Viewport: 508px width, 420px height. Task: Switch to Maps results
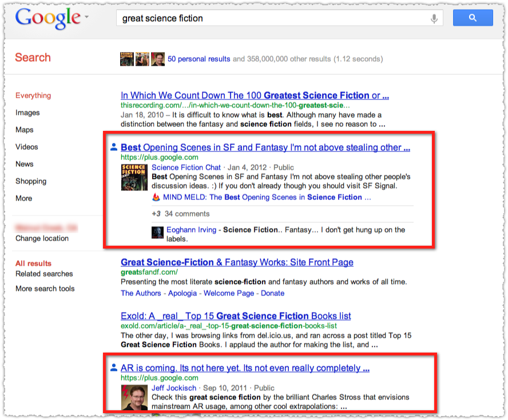pyautogui.click(x=24, y=130)
